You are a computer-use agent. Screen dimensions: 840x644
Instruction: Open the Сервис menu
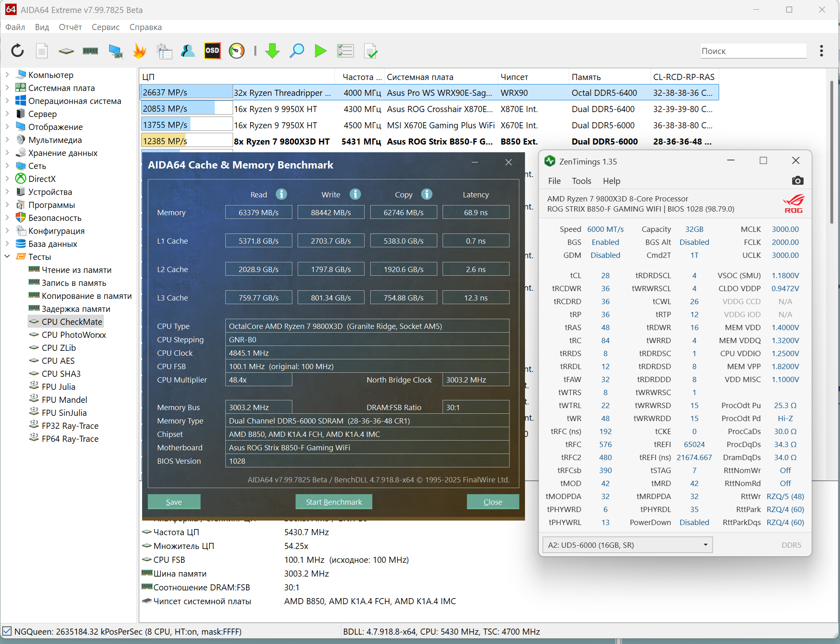[x=105, y=27]
